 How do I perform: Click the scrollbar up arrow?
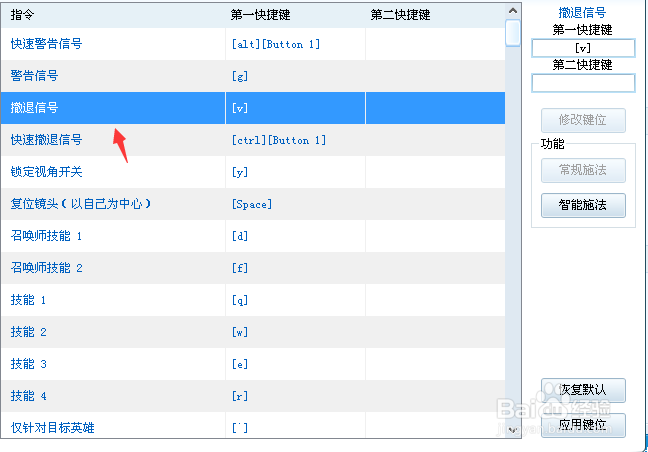click(x=513, y=11)
